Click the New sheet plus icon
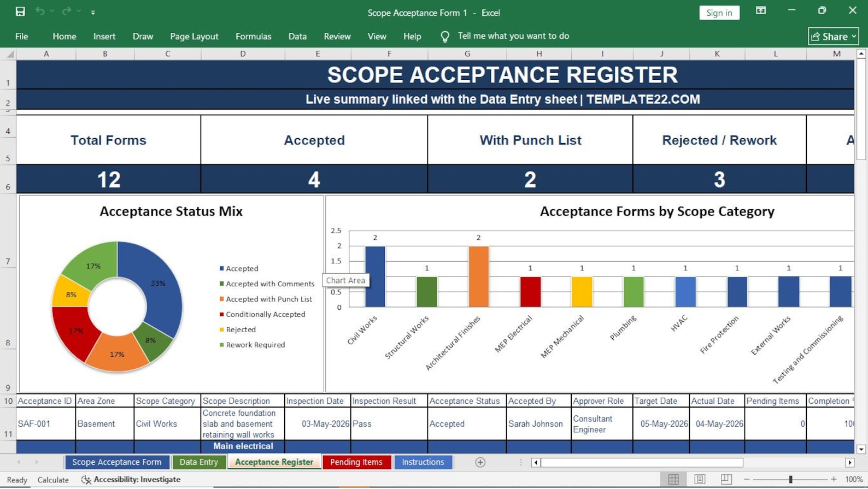 (480, 463)
